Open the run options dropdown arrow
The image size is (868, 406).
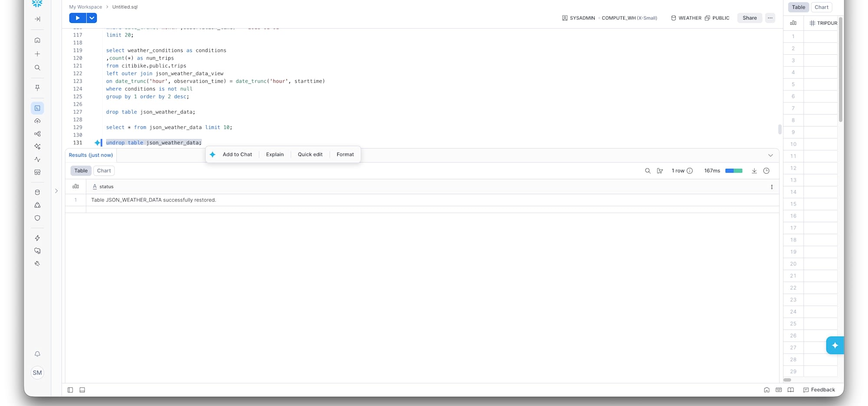click(92, 18)
